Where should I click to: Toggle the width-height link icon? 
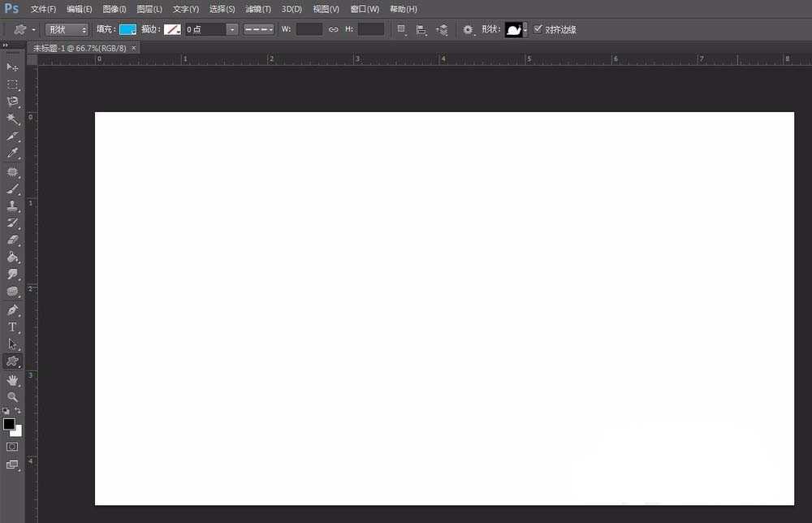333,29
